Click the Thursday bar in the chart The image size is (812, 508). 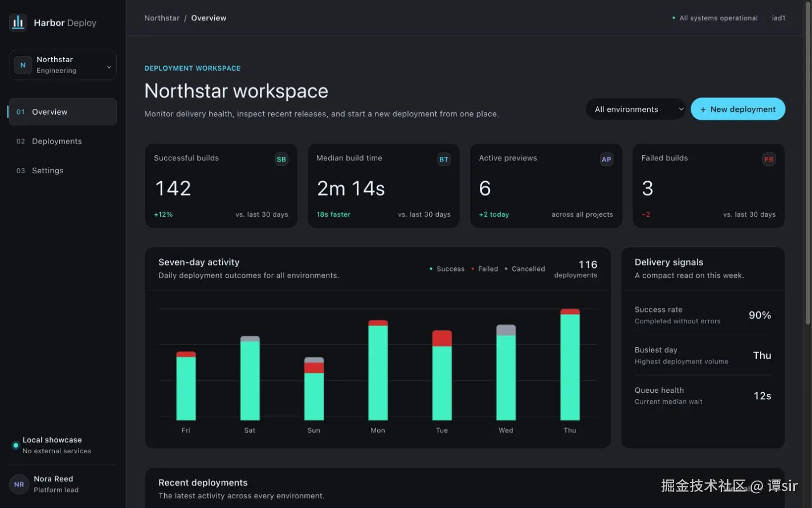(x=570, y=364)
